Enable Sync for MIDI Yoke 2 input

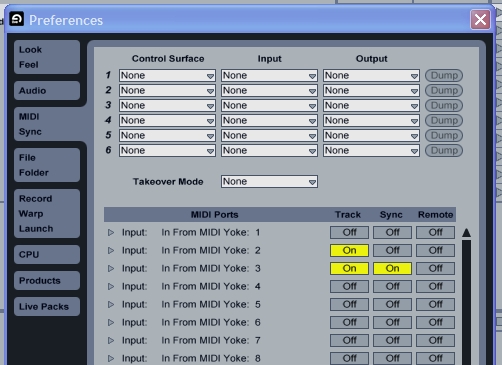tap(392, 250)
